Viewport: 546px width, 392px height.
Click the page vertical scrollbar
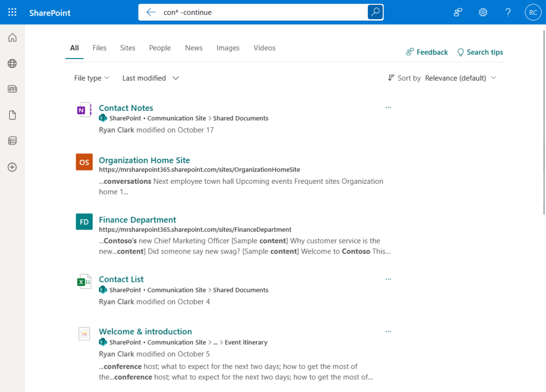click(544, 122)
